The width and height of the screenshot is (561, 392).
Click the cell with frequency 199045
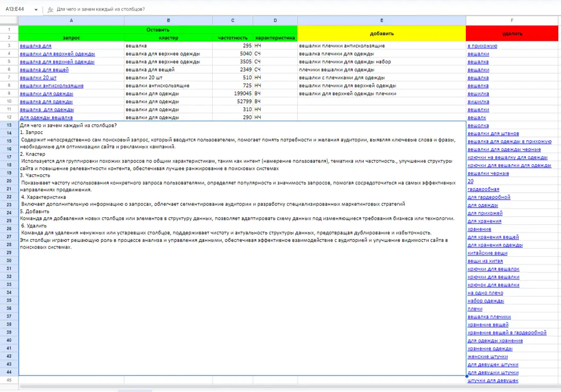[x=232, y=93]
